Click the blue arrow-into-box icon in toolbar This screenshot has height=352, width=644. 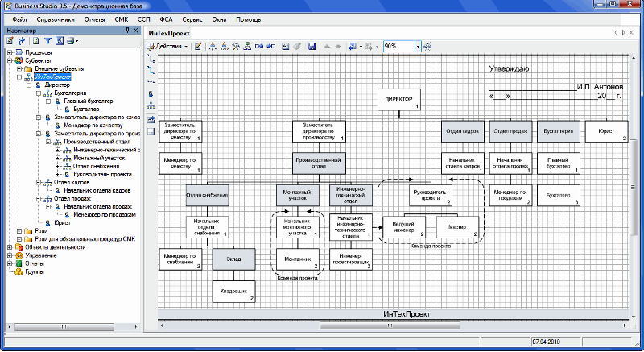271,47
